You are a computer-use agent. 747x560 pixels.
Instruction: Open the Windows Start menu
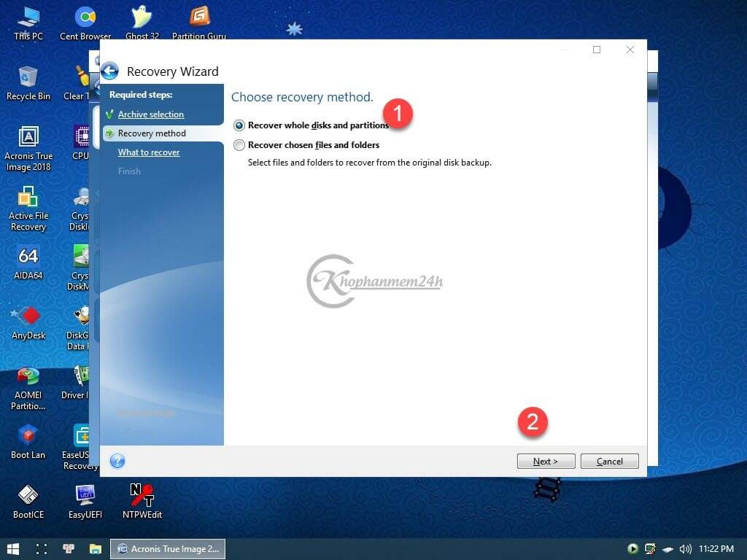pos(13,548)
